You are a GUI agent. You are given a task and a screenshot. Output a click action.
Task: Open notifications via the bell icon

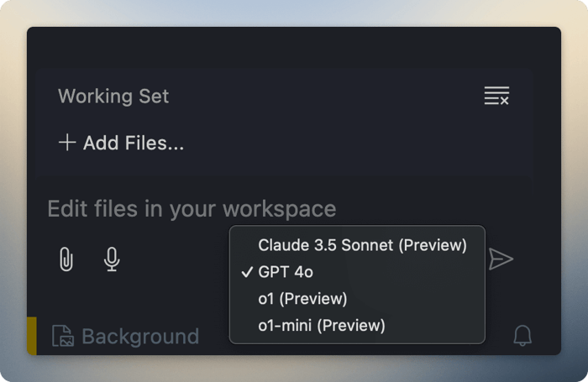(522, 336)
